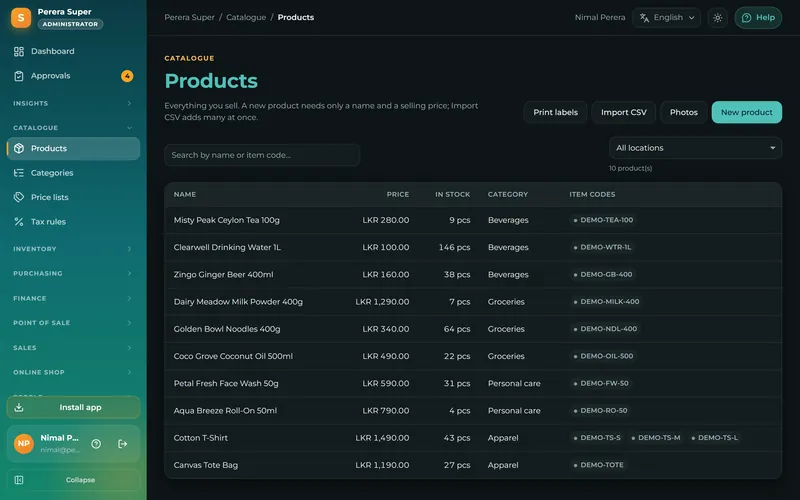Click the DEMO-TS-L item code chip
This screenshot has height=500, width=800.
click(x=715, y=438)
